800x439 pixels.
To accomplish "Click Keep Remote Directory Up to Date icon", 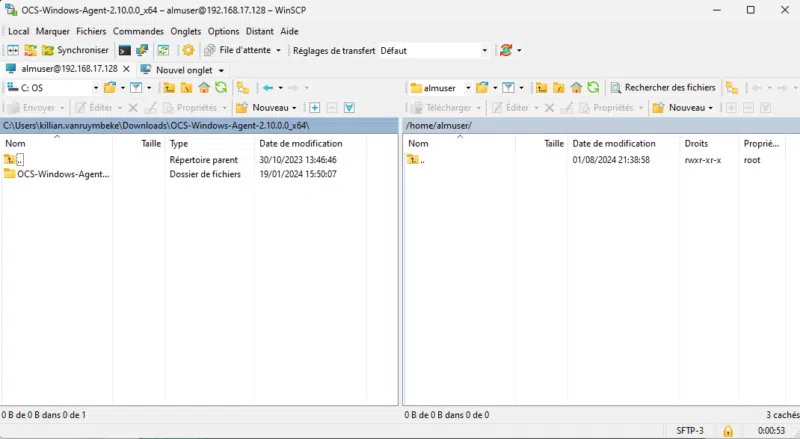I will click(163, 50).
